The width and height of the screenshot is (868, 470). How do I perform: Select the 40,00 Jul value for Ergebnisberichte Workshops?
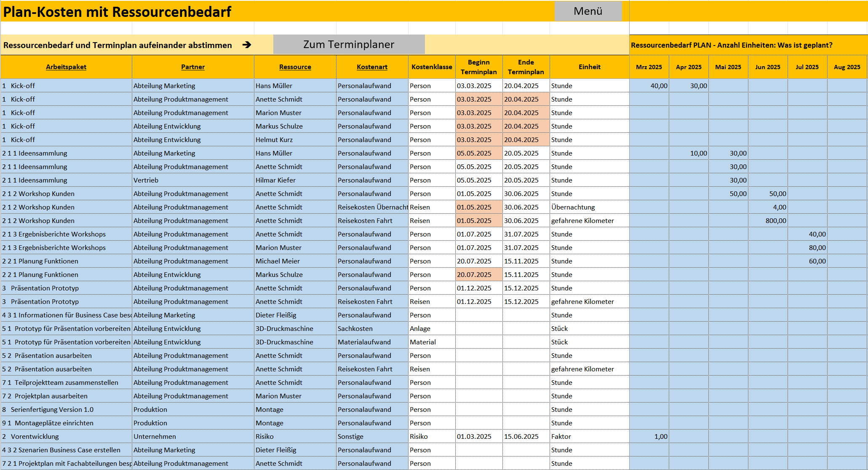807,234
